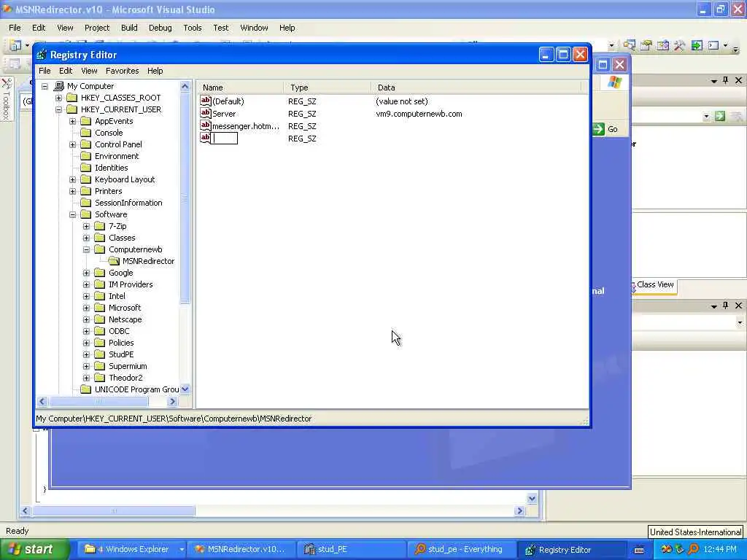Switch to MSNRedirector.v10 taskbar button
This screenshot has width=747, height=560.
tap(241, 550)
